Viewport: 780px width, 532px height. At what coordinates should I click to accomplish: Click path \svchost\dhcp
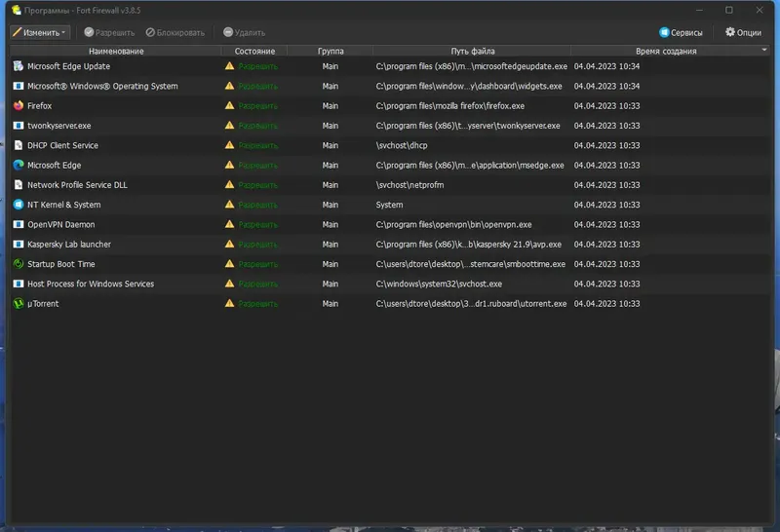point(402,145)
